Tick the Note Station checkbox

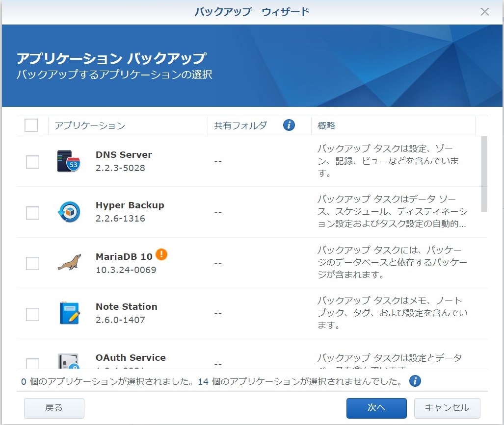(x=32, y=314)
